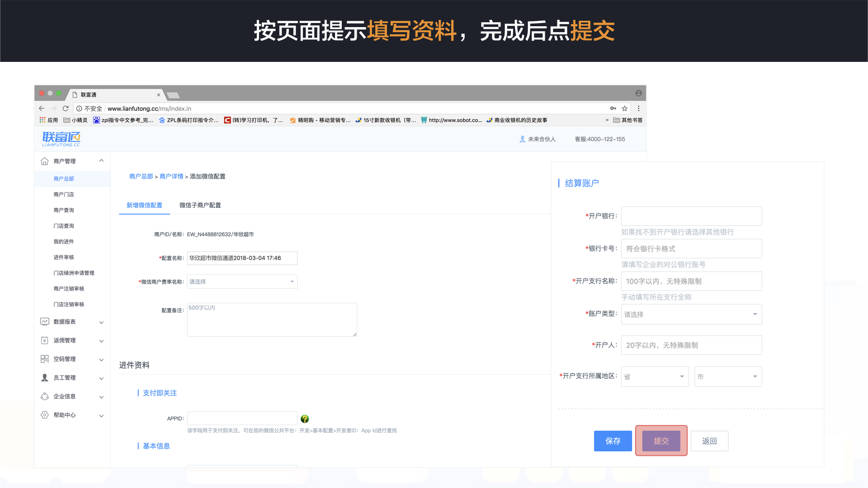This screenshot has width=868, height=488.
Task: Click the 配置名称 input field
Action: [x=242, y=258]
